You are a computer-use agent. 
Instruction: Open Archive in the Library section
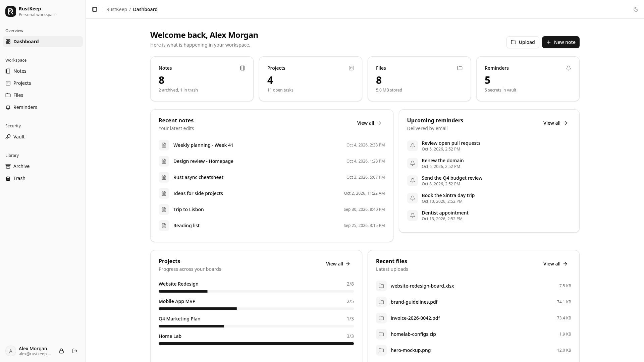(x=43, y=166)
